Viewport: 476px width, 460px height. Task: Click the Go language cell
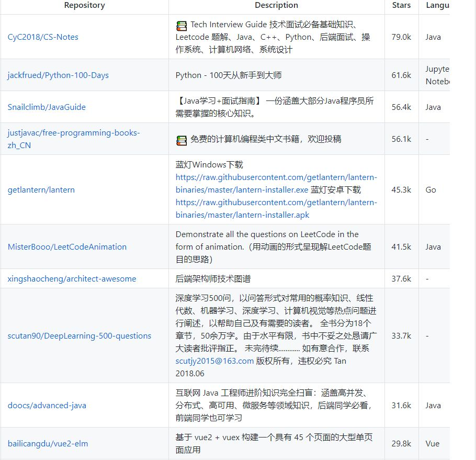pyautogui.click(x=434, y=190)
